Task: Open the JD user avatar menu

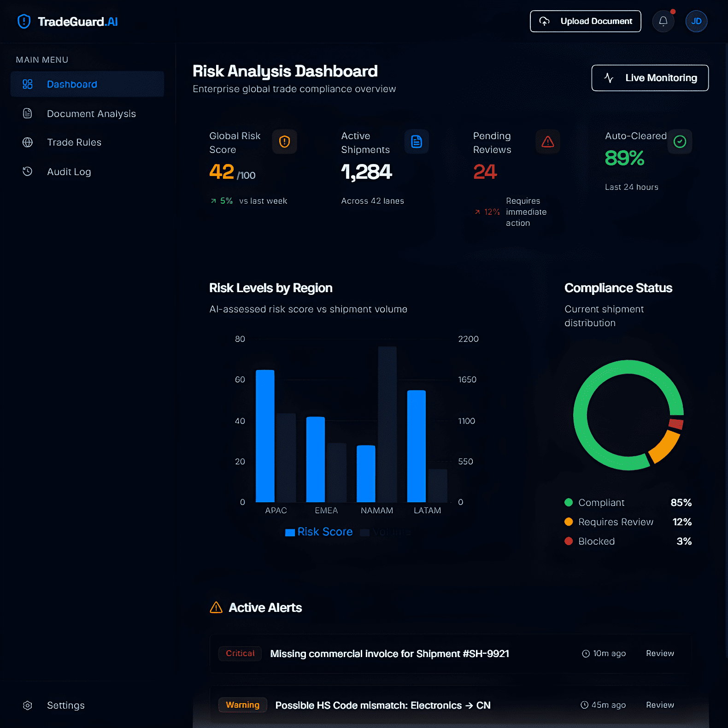Action: 696,21
